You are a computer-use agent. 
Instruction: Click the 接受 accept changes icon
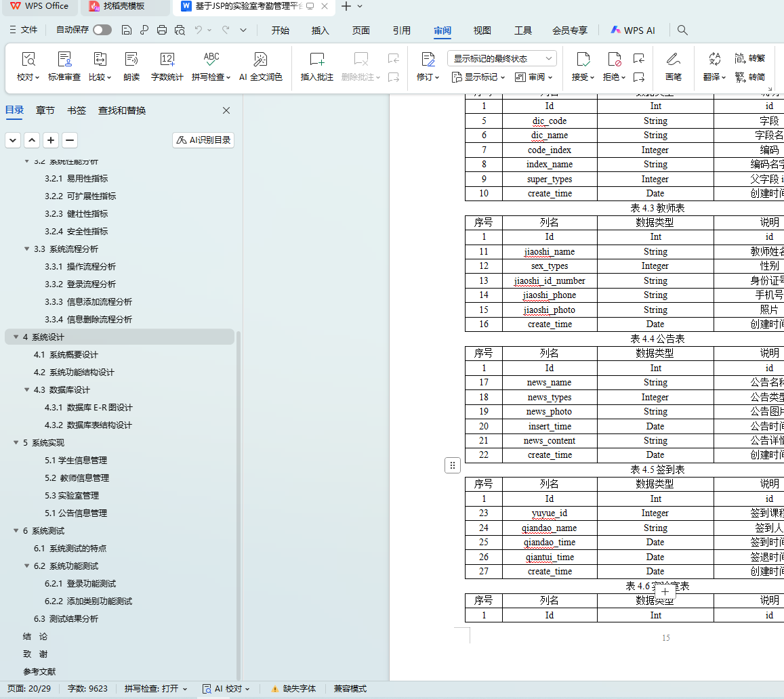coord(583,60)
